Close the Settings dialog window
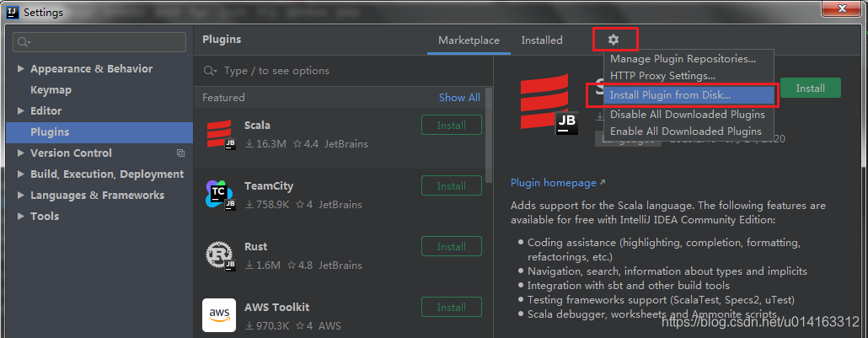Viewport: 868px width, 338px height. [841, 9]
